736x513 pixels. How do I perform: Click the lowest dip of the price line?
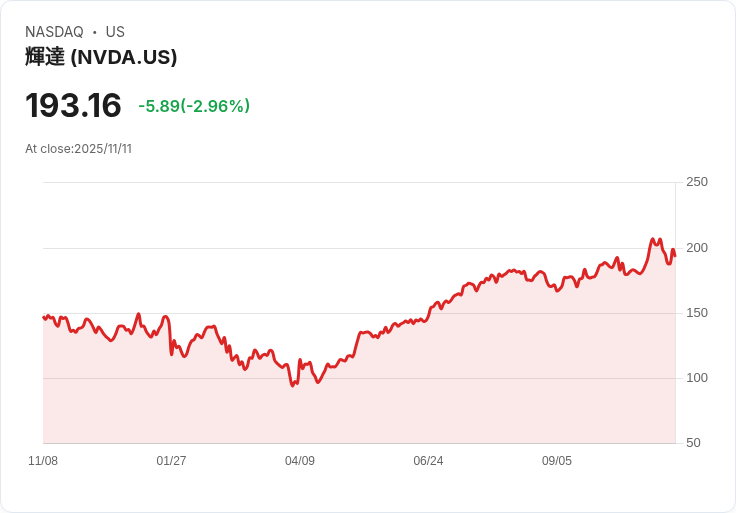292,386
